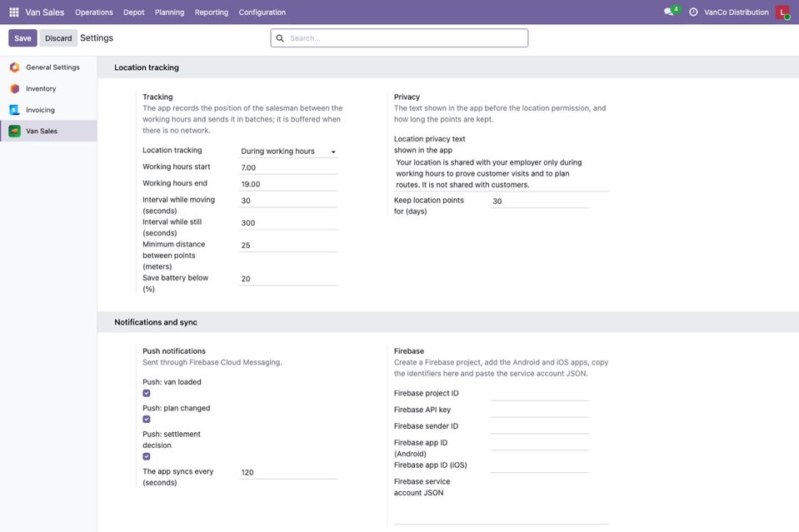The image size is (799, 532).
Task: Uncheck the Push: van loaded checkbox
Action: coord(147,393)
